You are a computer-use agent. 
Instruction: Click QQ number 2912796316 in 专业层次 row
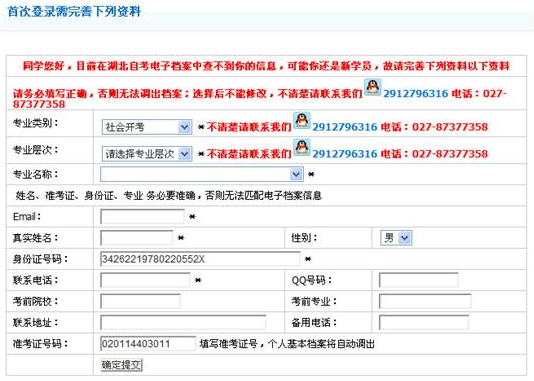point(345,154)
